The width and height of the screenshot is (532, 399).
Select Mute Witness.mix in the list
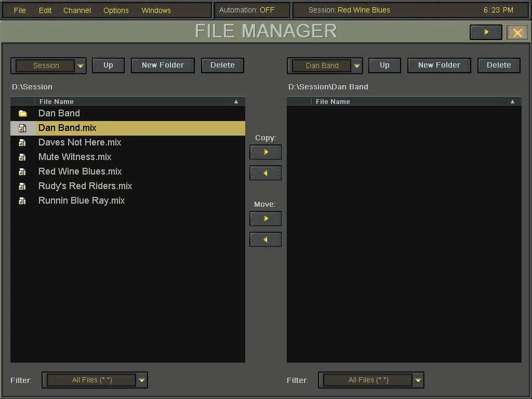click(128, 157)
